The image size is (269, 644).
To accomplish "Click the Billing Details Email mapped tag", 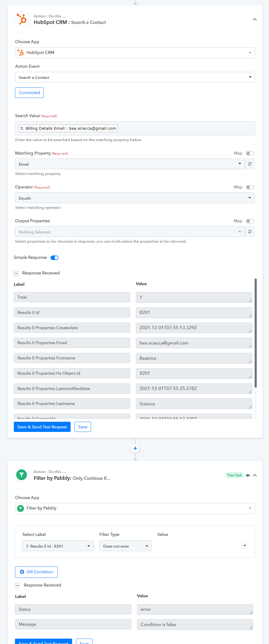I will point(68,129).
